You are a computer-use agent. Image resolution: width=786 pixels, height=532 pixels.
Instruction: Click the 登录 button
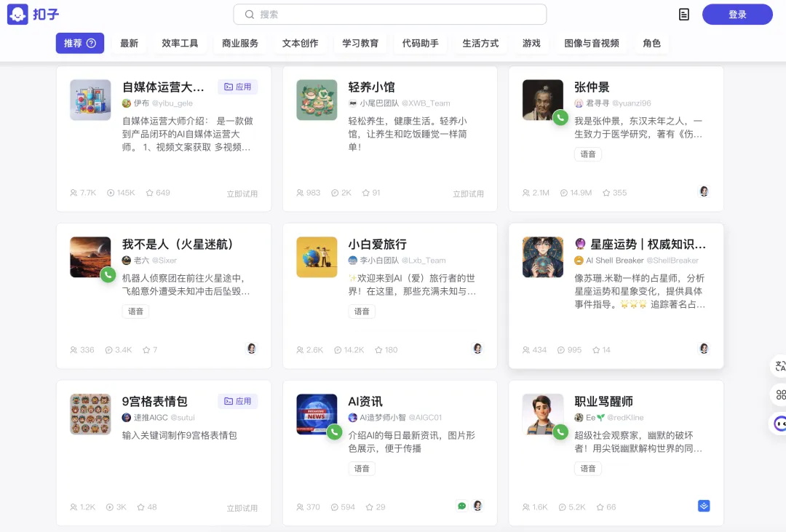737,14
